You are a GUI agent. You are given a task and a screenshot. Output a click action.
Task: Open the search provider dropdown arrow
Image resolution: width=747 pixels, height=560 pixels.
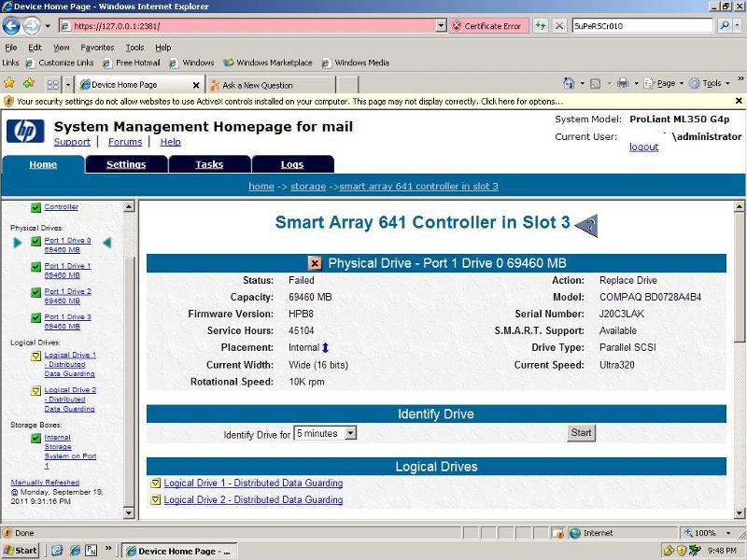coord(738,26)
